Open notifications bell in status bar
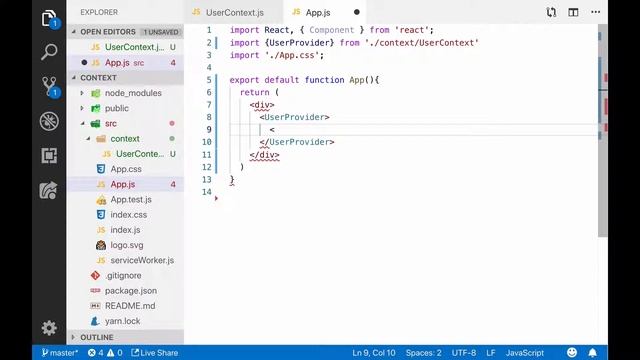Screen dimensions: 640x360 [x=593, y=353]
